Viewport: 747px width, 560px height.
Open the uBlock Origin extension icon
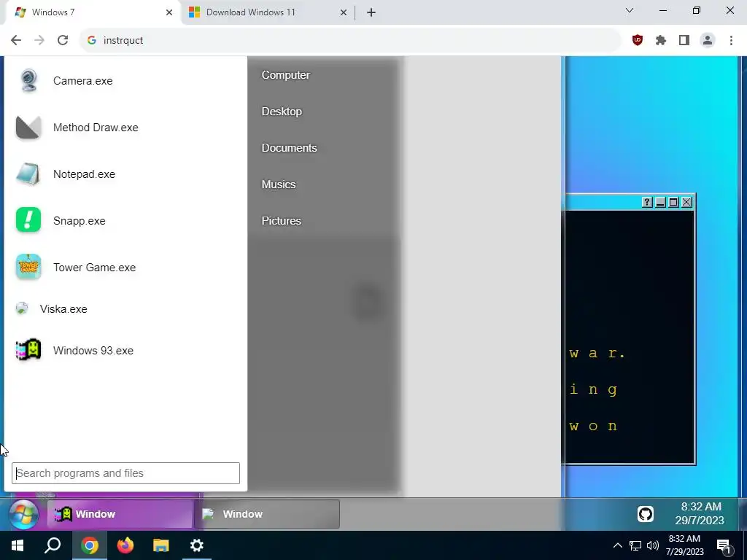coord(638,40)
